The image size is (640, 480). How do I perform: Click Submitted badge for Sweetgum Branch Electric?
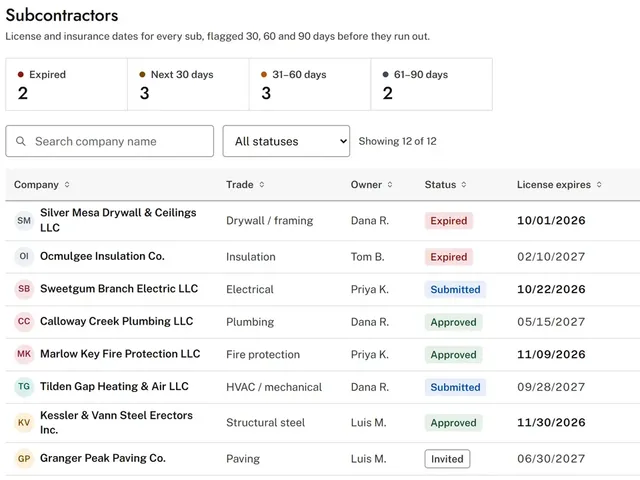(455, 289)
